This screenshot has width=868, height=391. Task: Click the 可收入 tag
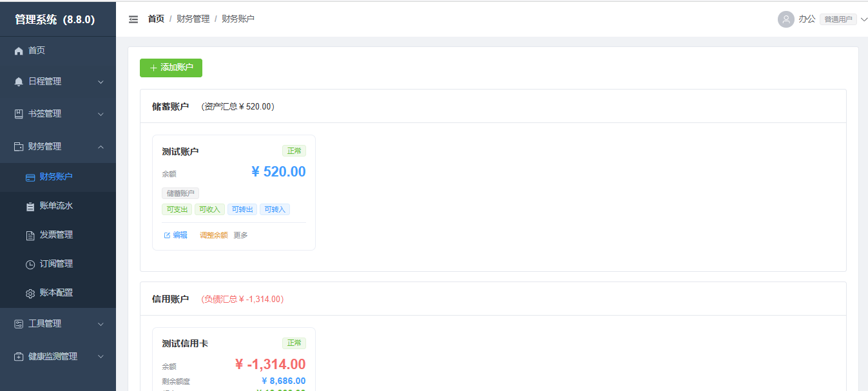209,209
